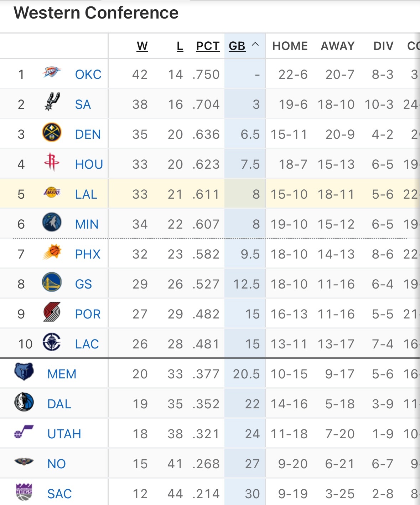Viewport: 420px width, 505px height.
Task: Click the Memphis Grizzlies logo
Action: click(x=24, y=372)
